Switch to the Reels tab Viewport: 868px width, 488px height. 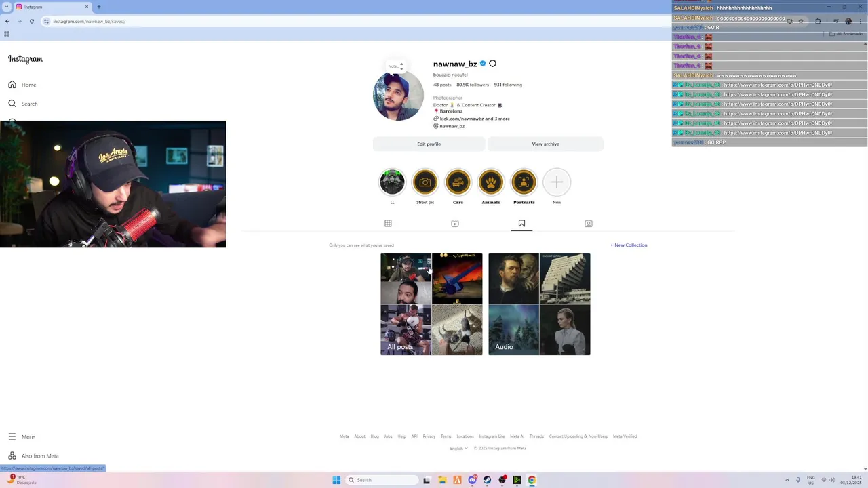point(455,224)
